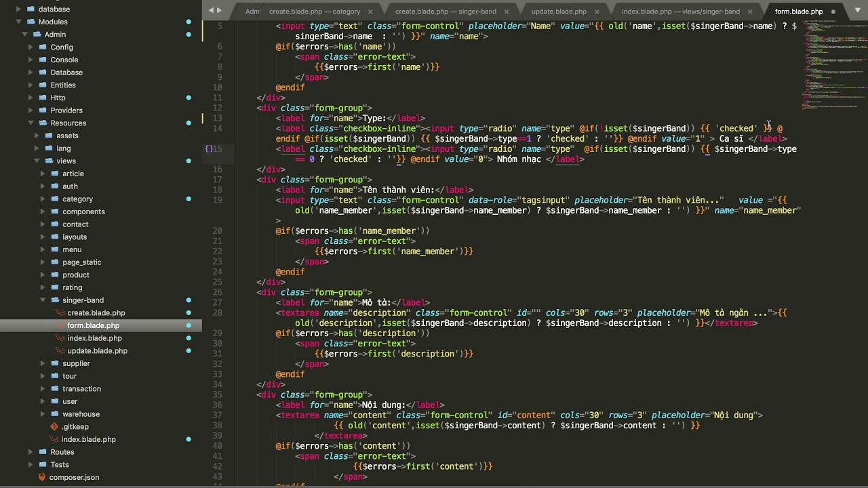Collapse the Admin folder arrow
This screenshot has height=488, width=868.
(24, 35)
